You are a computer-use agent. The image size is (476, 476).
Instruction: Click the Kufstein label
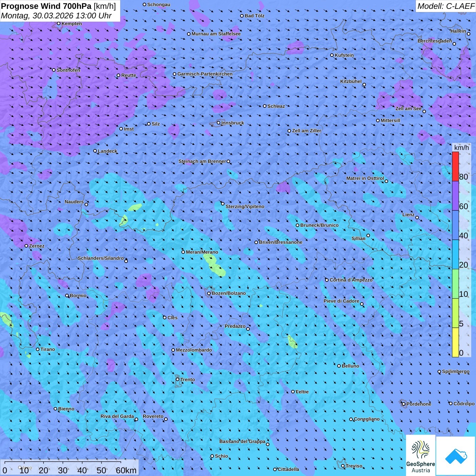click(x=344, y=55)
